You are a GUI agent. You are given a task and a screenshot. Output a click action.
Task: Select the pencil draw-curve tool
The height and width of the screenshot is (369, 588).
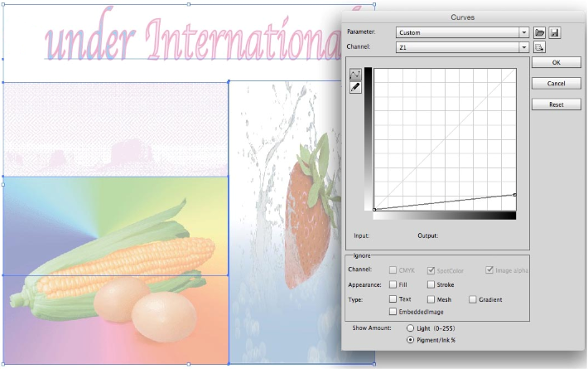point(356,88)
